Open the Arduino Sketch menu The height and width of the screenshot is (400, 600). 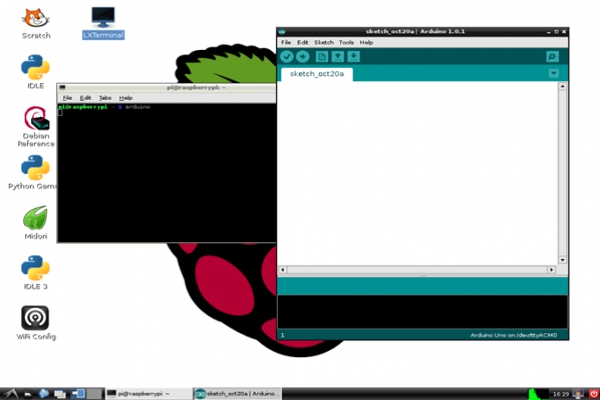coord(324,42)
